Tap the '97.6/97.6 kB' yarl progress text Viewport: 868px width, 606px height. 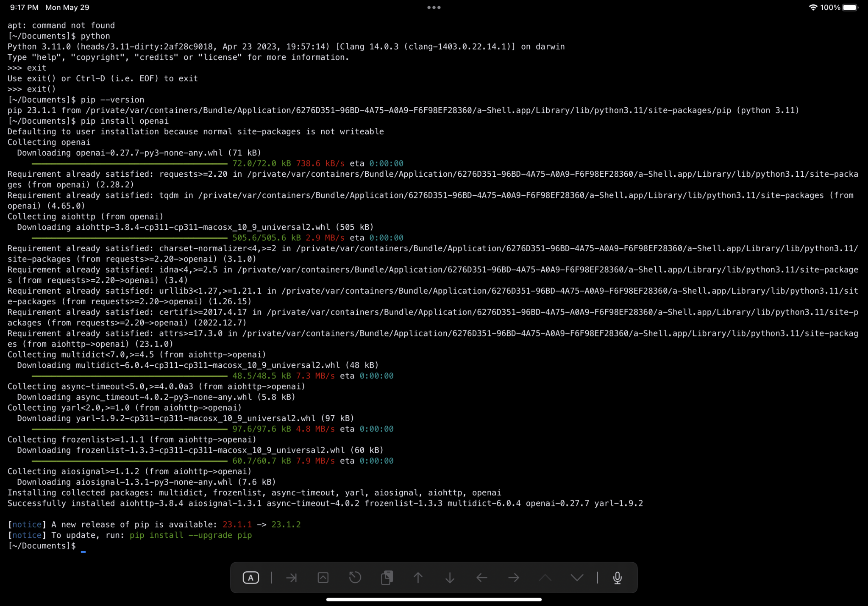(x=262, y=429)
